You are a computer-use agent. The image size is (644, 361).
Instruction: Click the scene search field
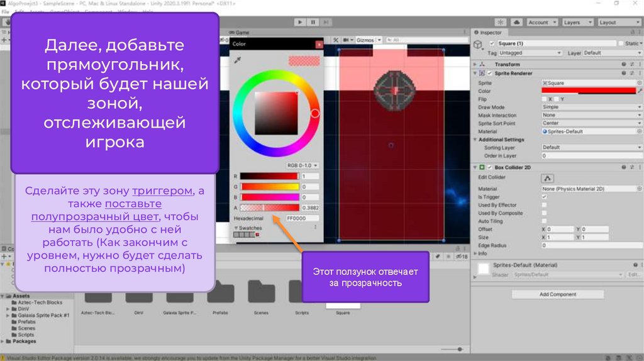tap(427, 40)
